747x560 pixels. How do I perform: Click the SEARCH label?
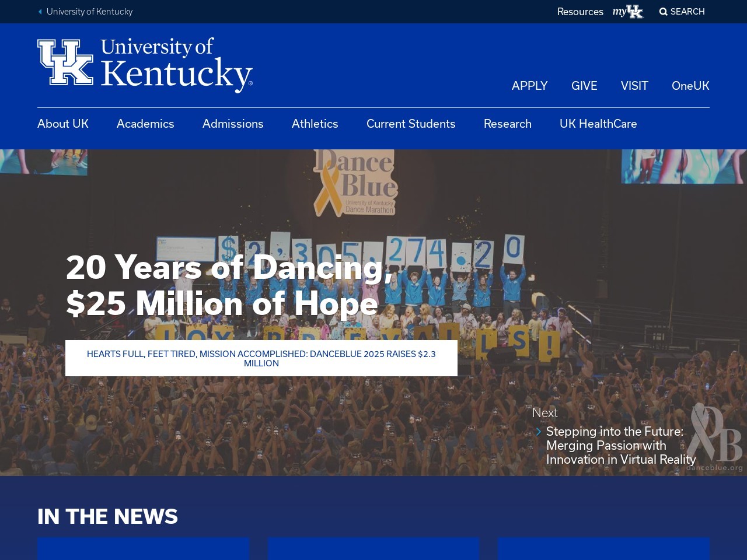[x=687, y=12]
